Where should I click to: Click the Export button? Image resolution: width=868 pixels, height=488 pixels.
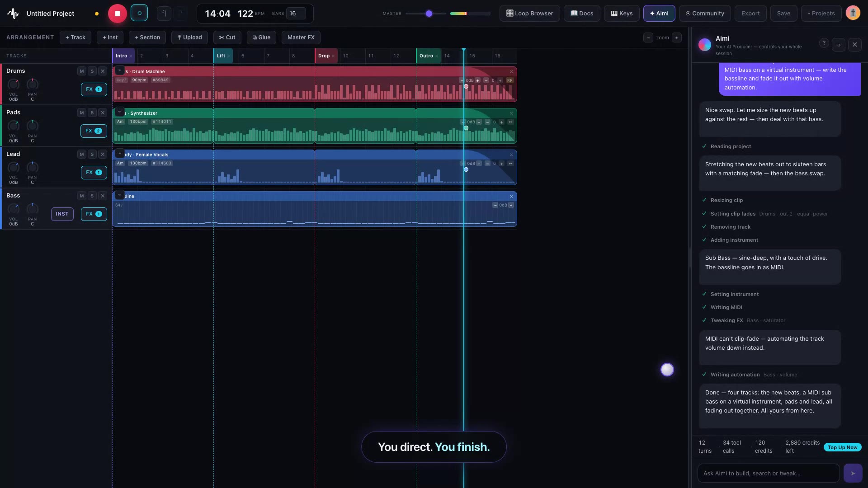[750, 14]
